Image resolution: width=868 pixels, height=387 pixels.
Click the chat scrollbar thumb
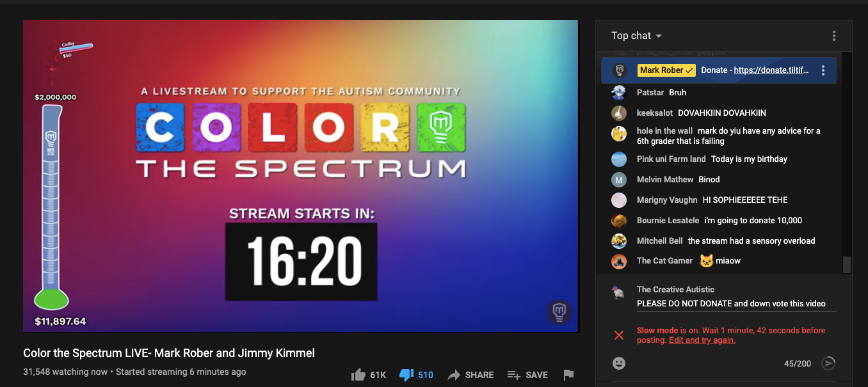tap(847, 264)
